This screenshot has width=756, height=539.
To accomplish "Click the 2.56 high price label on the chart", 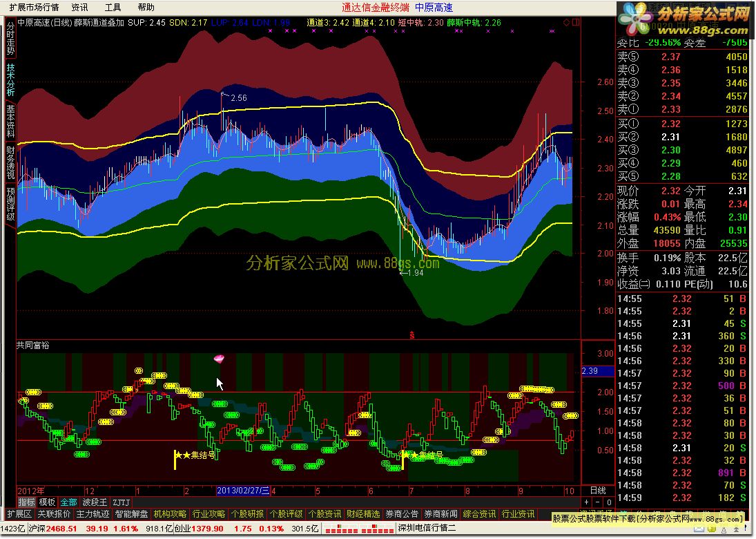I will tap(239, 98).
